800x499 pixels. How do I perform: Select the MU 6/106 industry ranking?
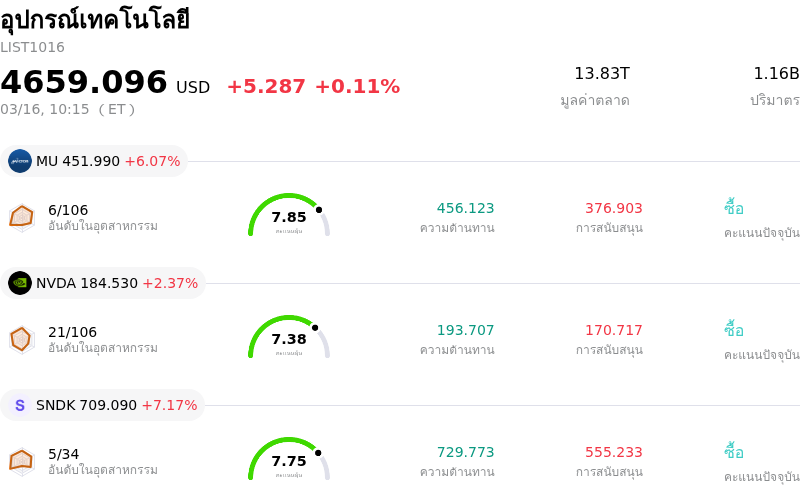[x=68, y=210]
